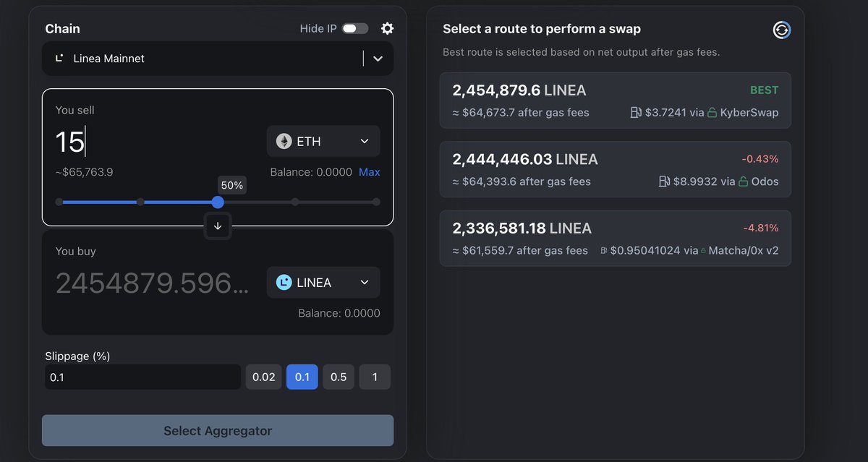Toggle the Hide IP switch

click(355, 28)
